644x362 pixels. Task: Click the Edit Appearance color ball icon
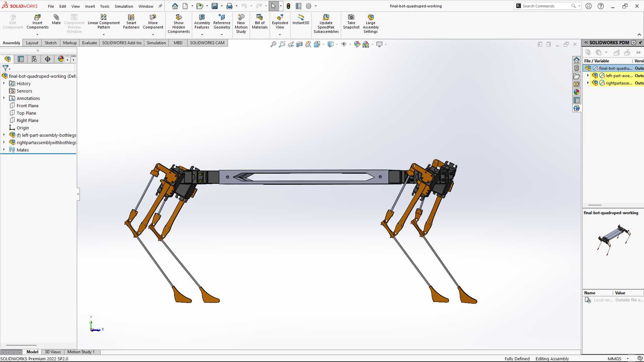click(x=357, y=44)
